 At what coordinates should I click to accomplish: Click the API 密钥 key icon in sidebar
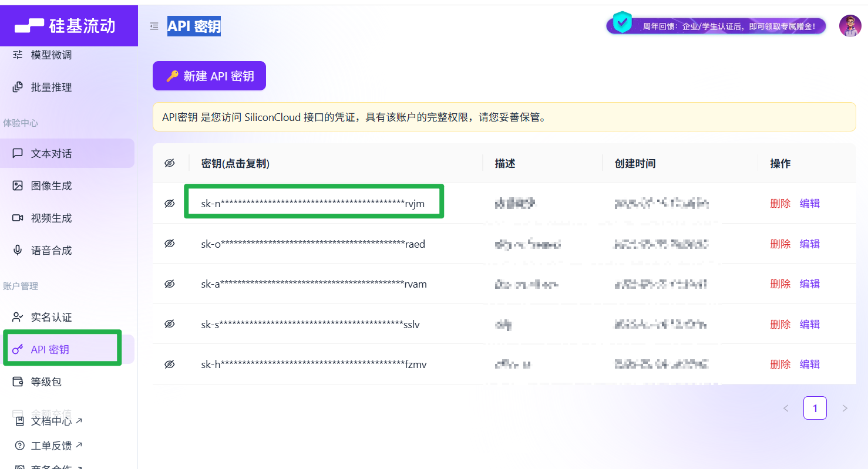(x=18, y=349)
